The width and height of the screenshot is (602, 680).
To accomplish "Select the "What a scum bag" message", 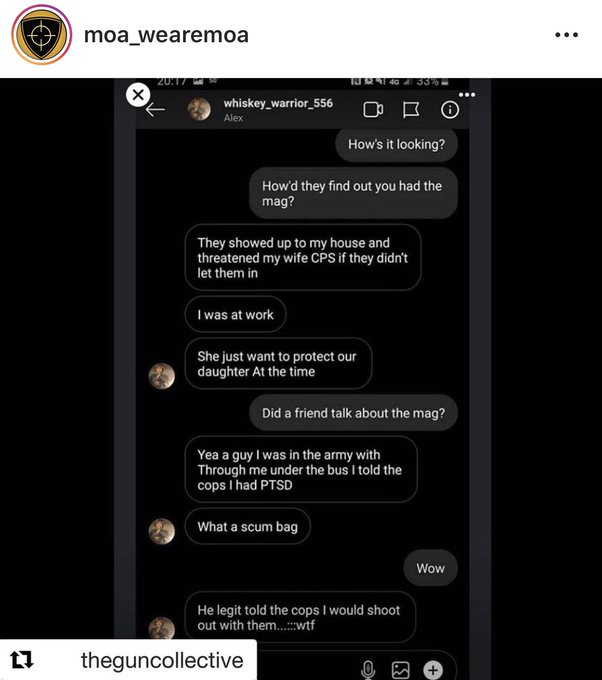I will 248,527.
